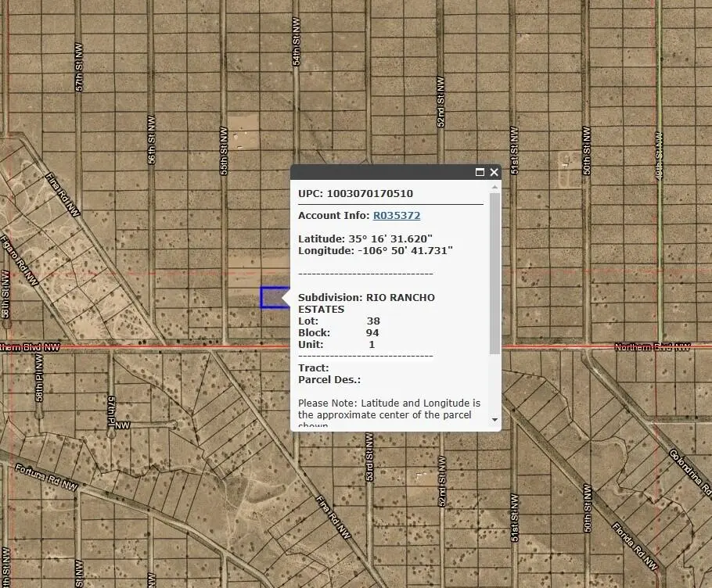Click the popup scrollbar down arrow
The height and width of the screenshot is (588, 712).
(x=494, y=420)
